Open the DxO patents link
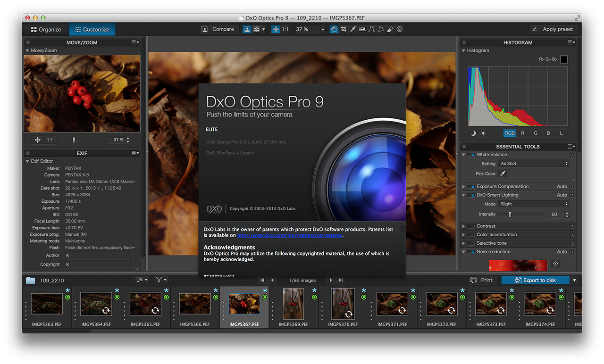604x364 pixels. click(290, 235)
